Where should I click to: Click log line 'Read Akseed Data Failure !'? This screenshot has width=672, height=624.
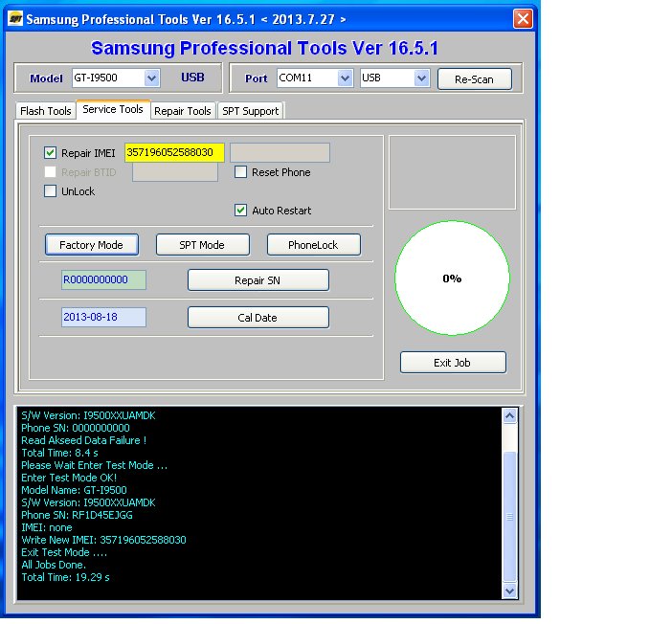pos(84,440)
